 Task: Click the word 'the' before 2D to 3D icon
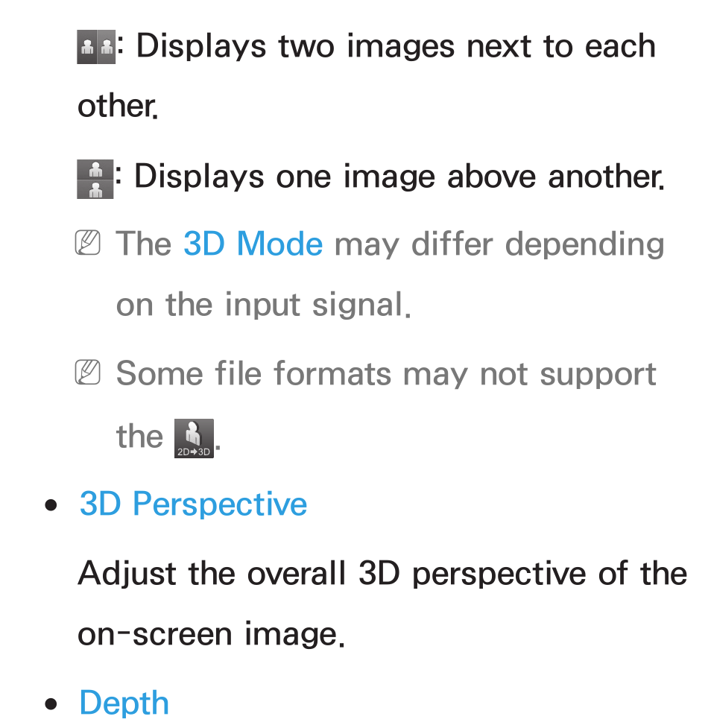[x=139, y=437]
